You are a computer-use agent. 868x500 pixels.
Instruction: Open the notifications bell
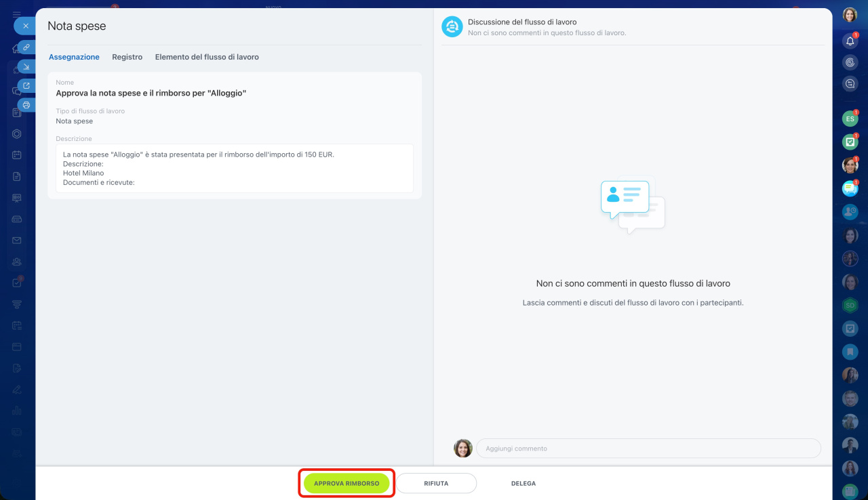pyautogui.click(x=850, y=41)
